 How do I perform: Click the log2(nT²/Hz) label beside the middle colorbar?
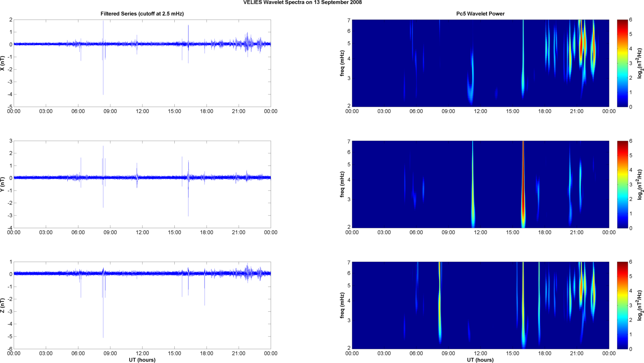click(x=639, y=184)
